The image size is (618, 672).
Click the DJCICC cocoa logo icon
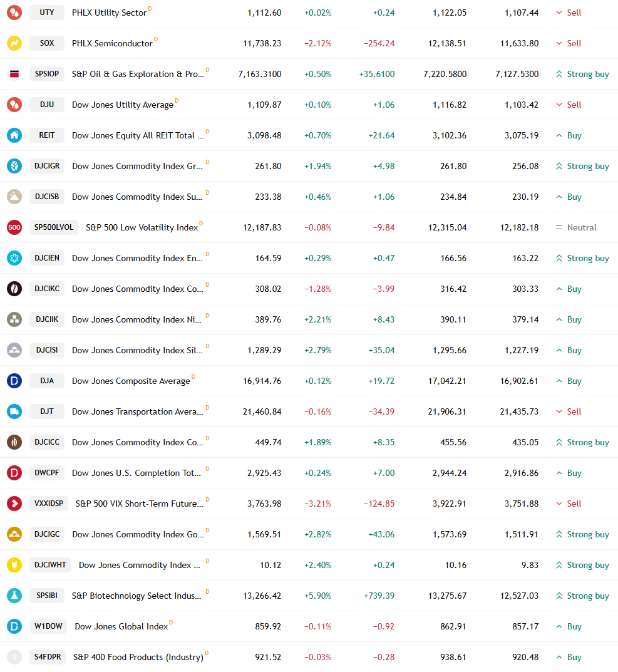click(x=14, y=442)
